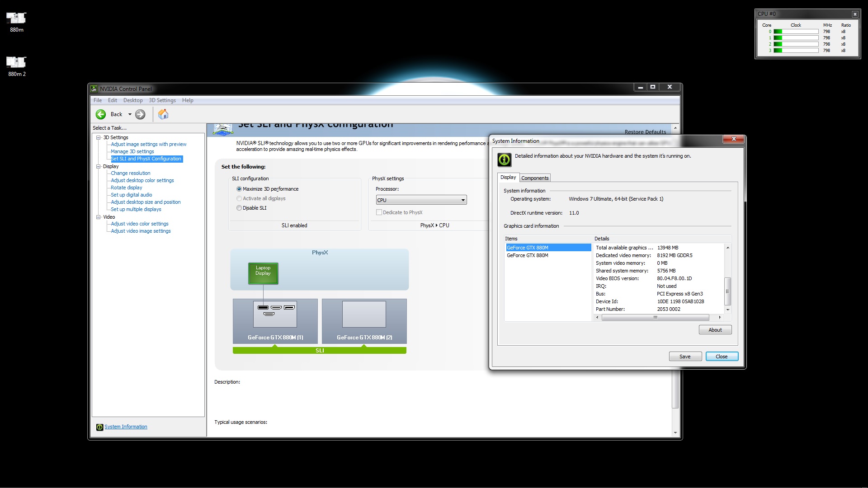Click the Home icon in NVIDIA toolbar

(163, 114)
